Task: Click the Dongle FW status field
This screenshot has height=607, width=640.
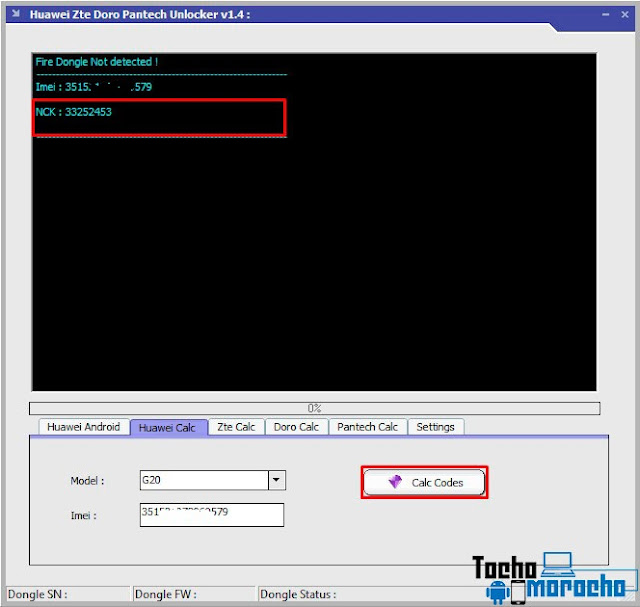Action: click(194, 594)
